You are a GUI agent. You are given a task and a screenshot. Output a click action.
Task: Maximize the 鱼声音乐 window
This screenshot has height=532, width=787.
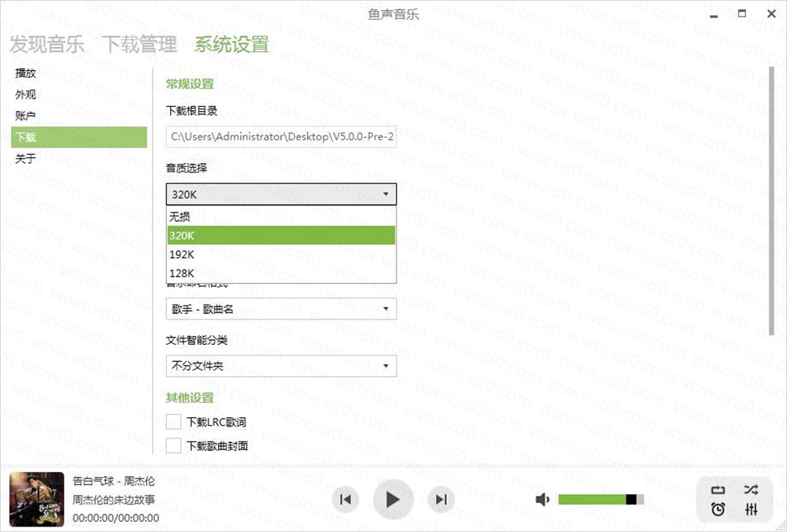click(742, 13)
